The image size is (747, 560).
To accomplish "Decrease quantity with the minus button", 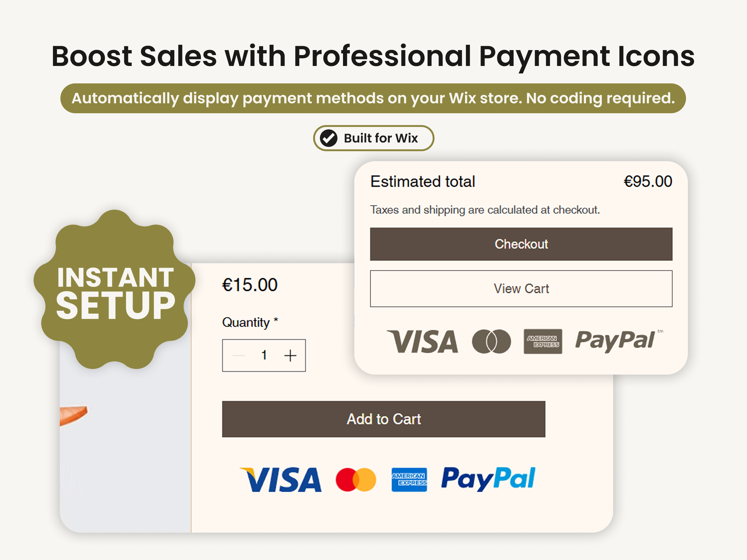I will pos(239,355).
